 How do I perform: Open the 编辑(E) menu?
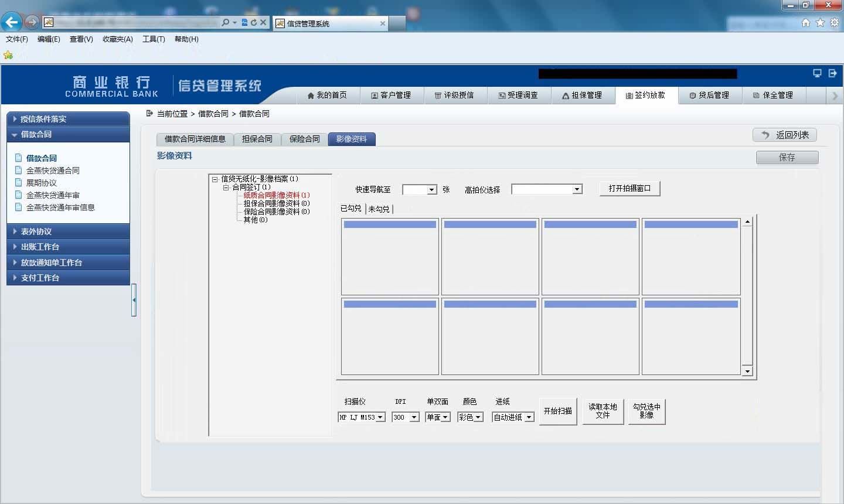[49, 39]
